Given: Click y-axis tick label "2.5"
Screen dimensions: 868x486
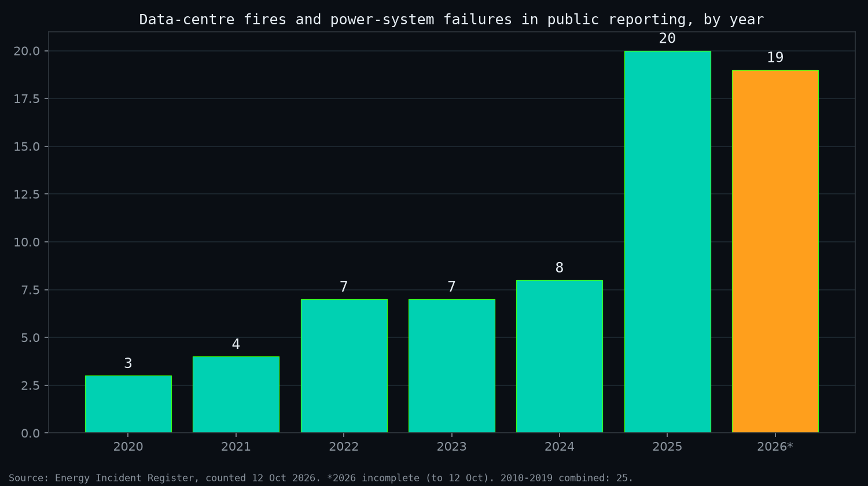Looking at the screenshot, I should pyautogui.click(x=31, y=385).
